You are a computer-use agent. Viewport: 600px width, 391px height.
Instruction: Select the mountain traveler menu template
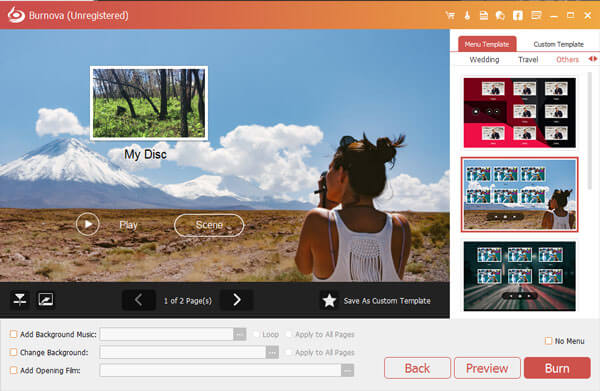click(520, 195)
